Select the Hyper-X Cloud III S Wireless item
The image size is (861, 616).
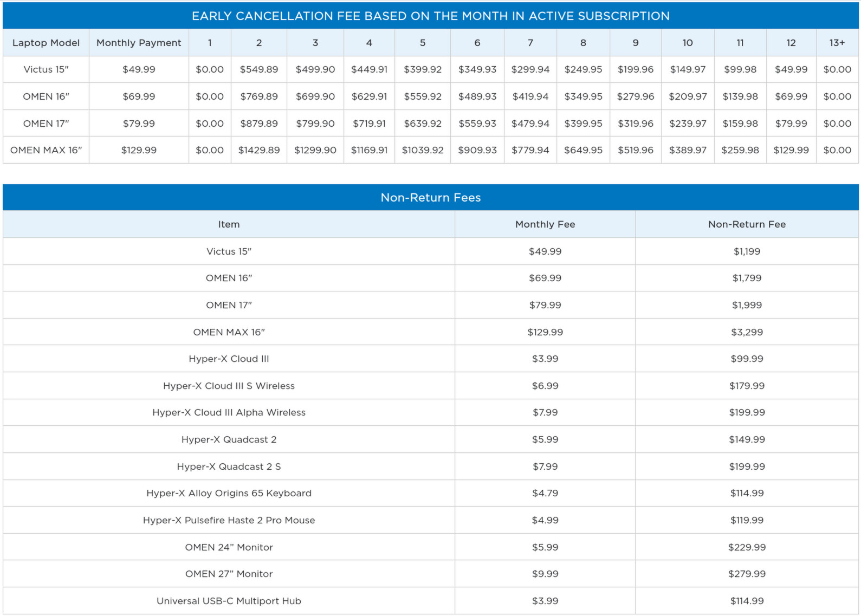(x=229, y=386)
